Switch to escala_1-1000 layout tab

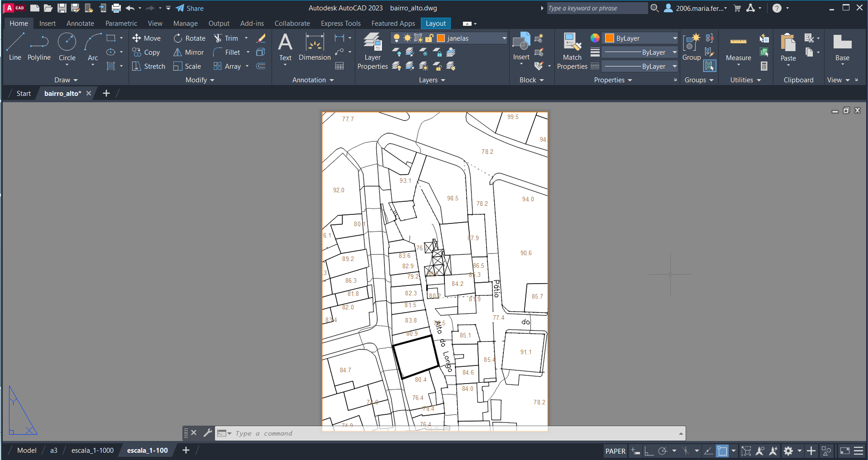[92, 451]
